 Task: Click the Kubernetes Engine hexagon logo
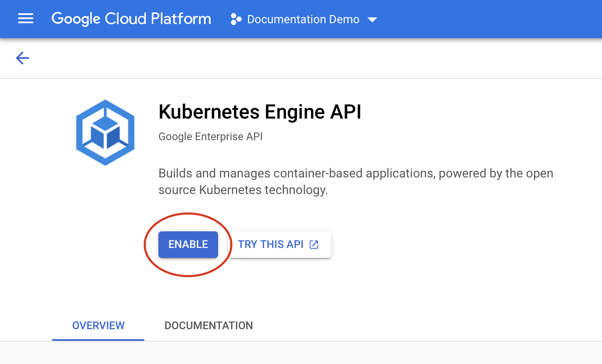pos(105,133)
